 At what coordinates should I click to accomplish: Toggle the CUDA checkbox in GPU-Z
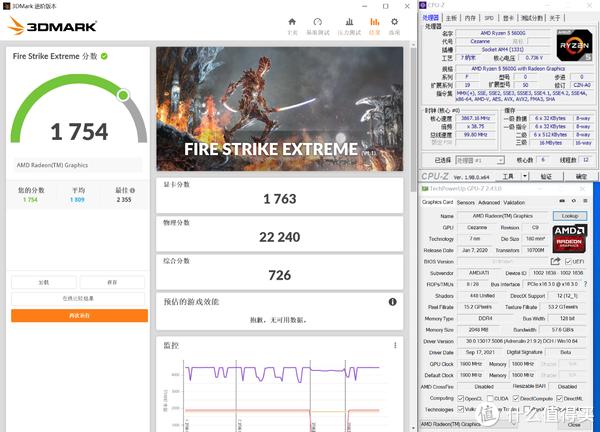tap(490, 399)
